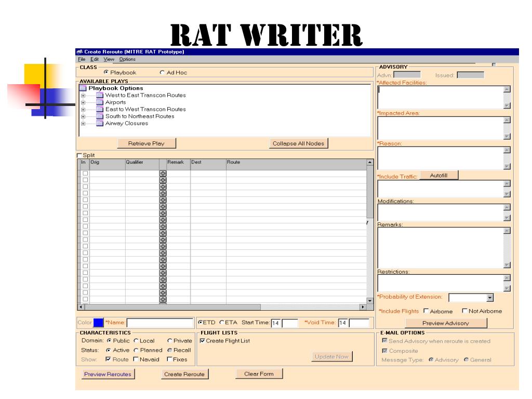Set Domain to Private
The height and width of the screenshot is (399, 532).
(170, 341)
